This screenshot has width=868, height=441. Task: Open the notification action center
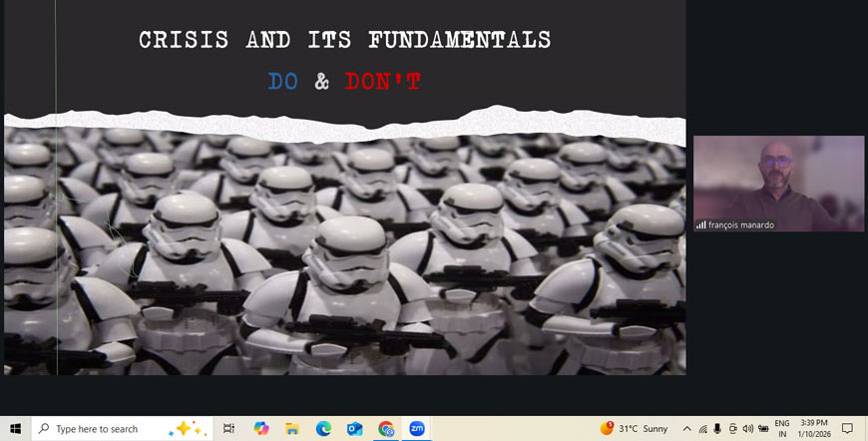847,428
